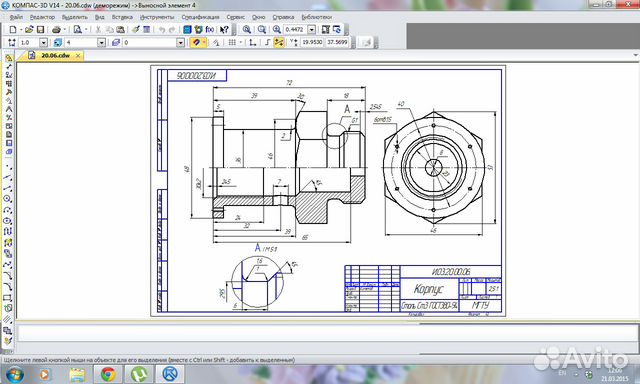The image size is (640, 384).
Task: Toggle orthogonal drawing mode button
Action: click(267, 42)
